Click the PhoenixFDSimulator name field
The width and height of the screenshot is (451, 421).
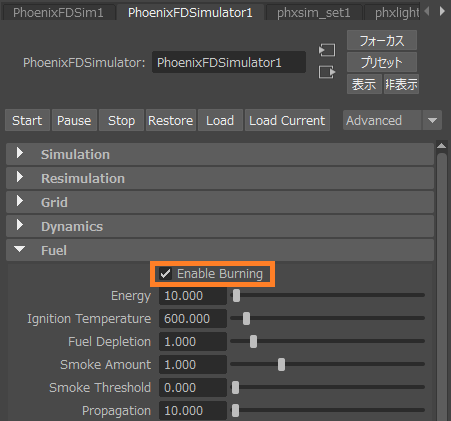[x=229, y=62]
